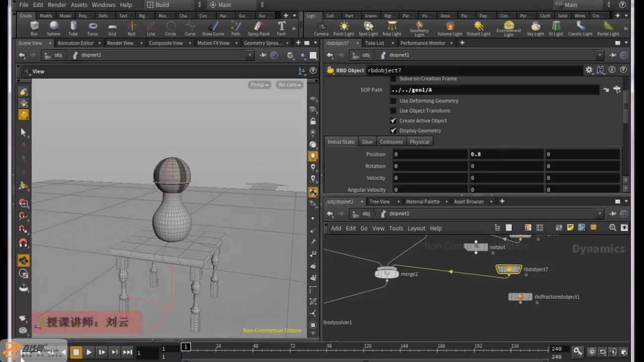Open the Build desktop dropdown
644x362 pixels.
(x=174, y=5)
